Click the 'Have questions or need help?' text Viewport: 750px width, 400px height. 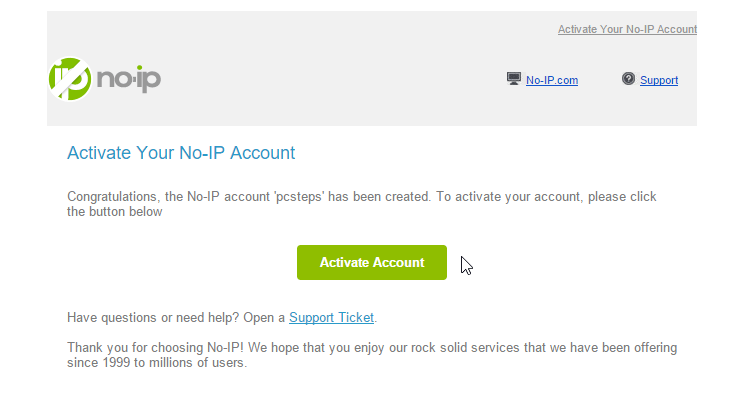(x=153, y=318)
